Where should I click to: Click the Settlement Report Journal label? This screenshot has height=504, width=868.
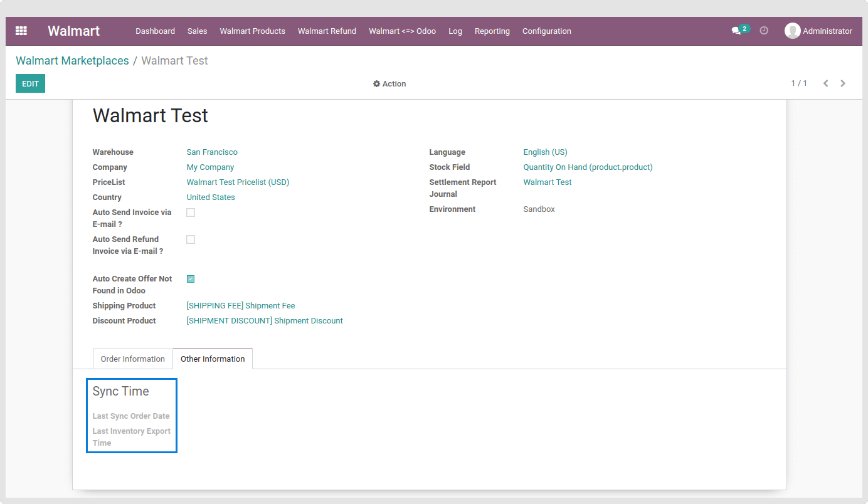point(463,188)
